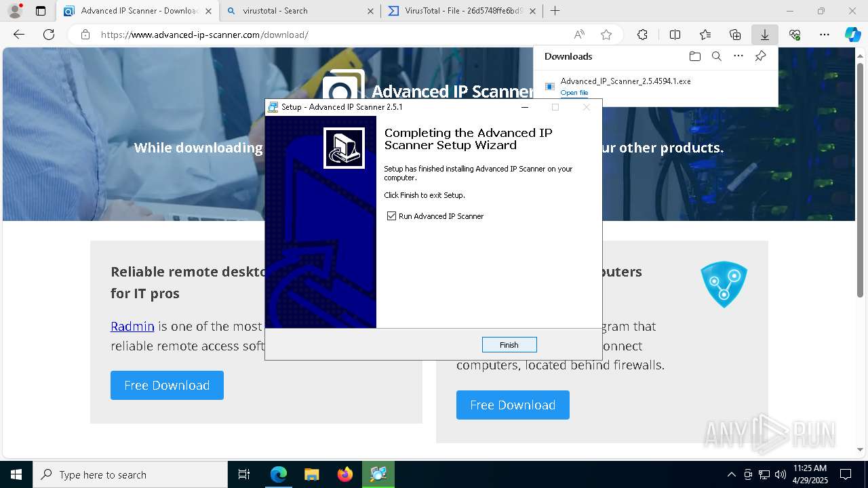Open tab actions menu icon
Image resolution: width=868 pixels, height=488 pixels.
tap(41, 11)
